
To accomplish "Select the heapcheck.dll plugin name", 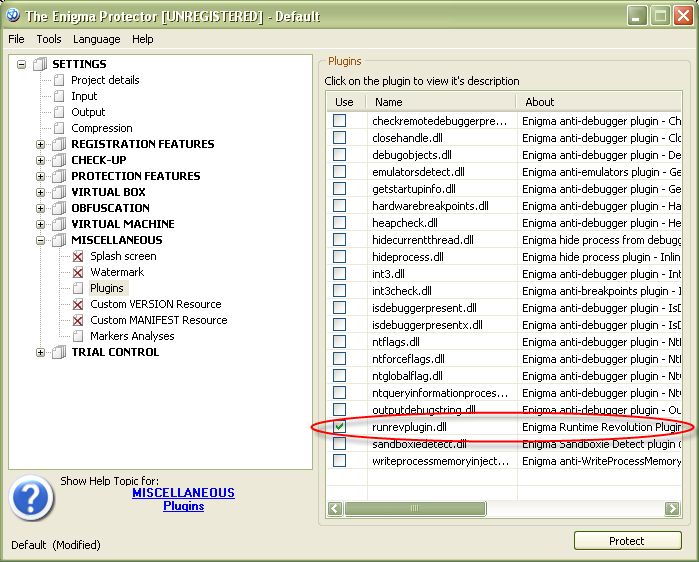I will click(x=405, y=223).
